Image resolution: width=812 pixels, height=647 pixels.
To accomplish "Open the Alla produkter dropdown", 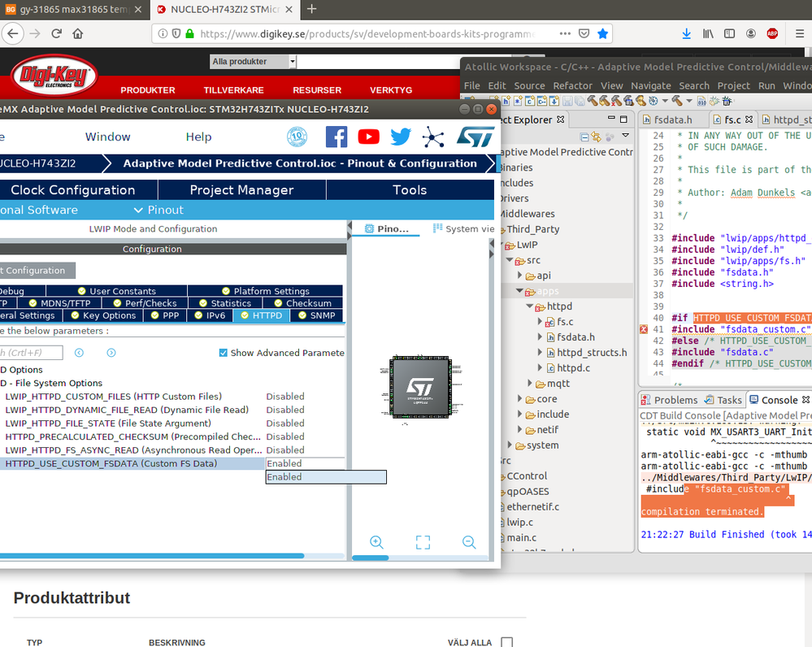I will pos(253,62).
